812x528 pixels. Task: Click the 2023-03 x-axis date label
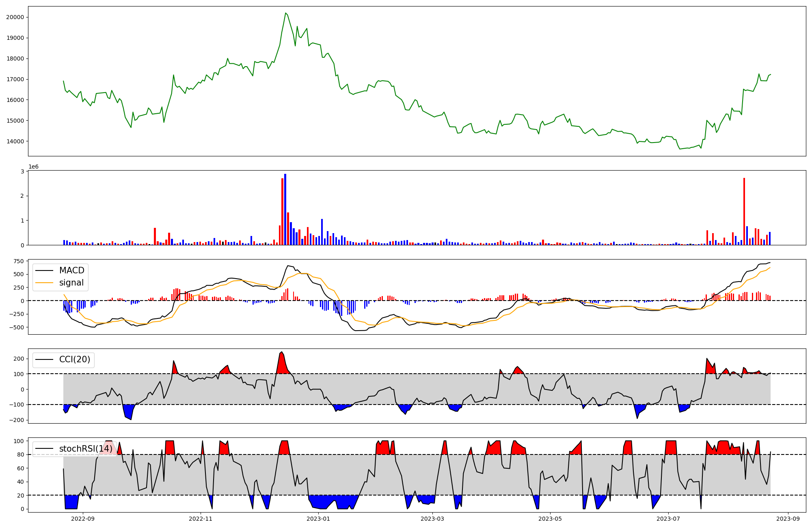432,519
